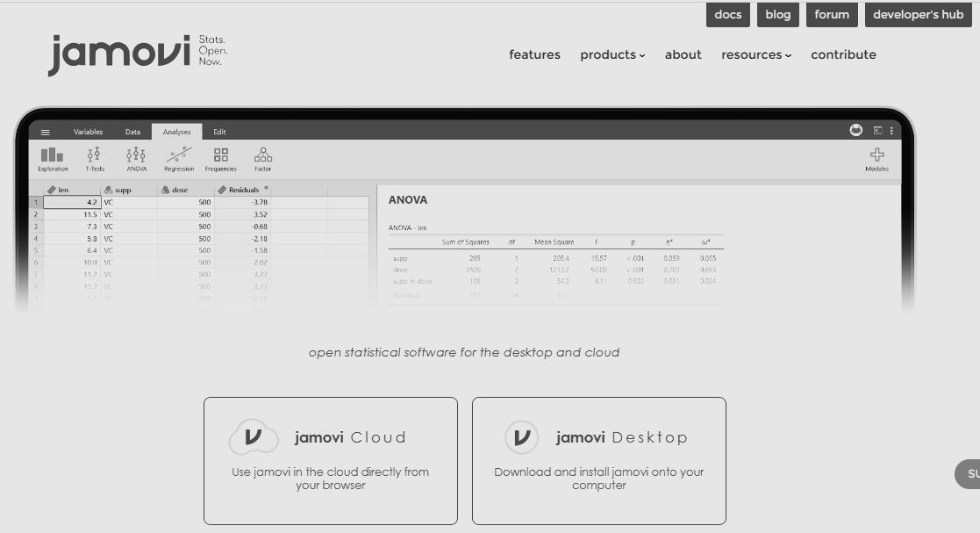Click the jamovi Cloud logo icon
This screenshot has height=533, width=980.
pos(254,436)
